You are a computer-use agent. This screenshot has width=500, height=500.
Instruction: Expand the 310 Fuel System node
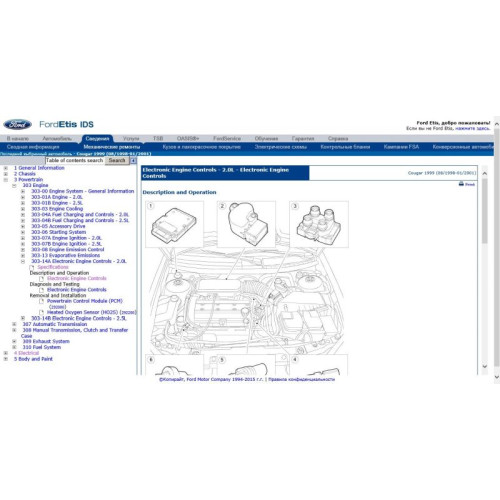(14, 347)
